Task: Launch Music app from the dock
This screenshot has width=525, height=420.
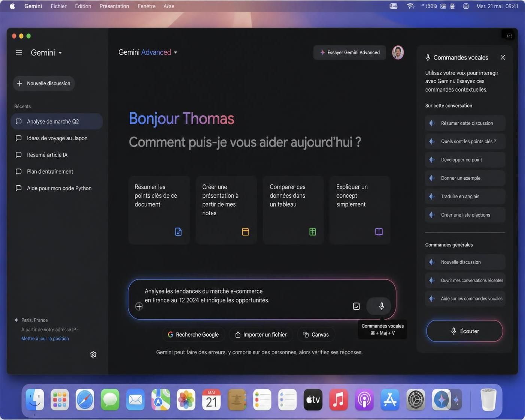Action: point(339,400)
